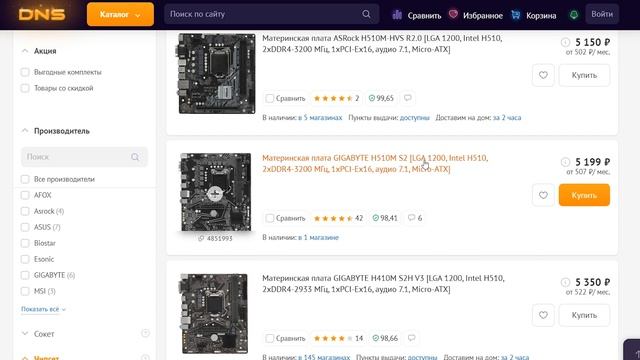Click the info icon beside Сокет
640x360 pixels.
pos(145,333)
